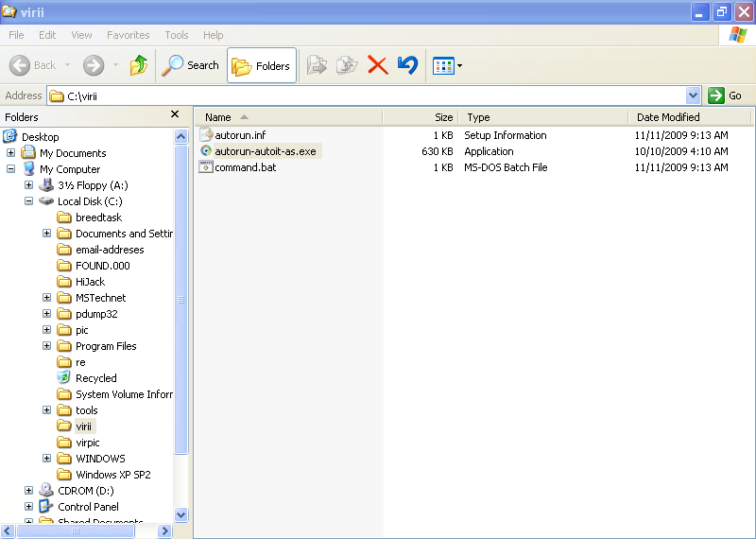Image resolution: width=756 pixels, height=539 pixels.
Task: Open Back history dropdown arrow
Action: pos(67,65)
